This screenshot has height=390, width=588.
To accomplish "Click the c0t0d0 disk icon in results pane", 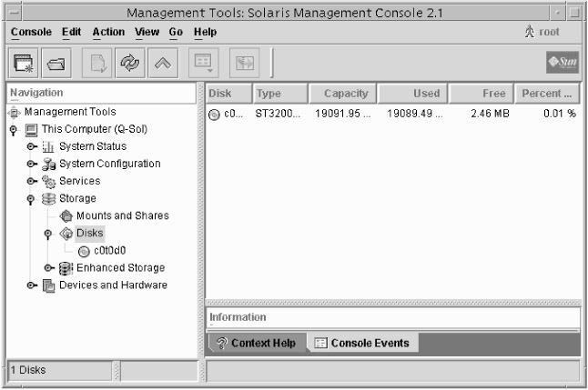I will tap(214, 114).
